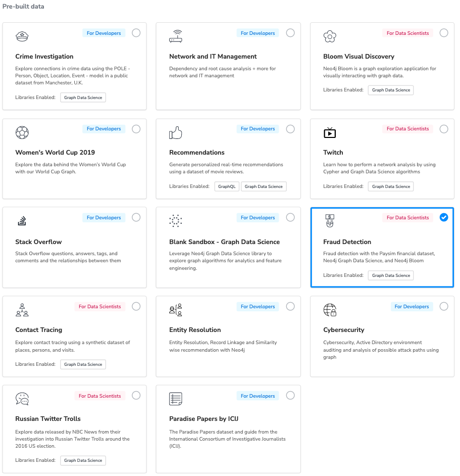Select the Crime Investigation radio button

pyautogui.click(x=136, y=33)
